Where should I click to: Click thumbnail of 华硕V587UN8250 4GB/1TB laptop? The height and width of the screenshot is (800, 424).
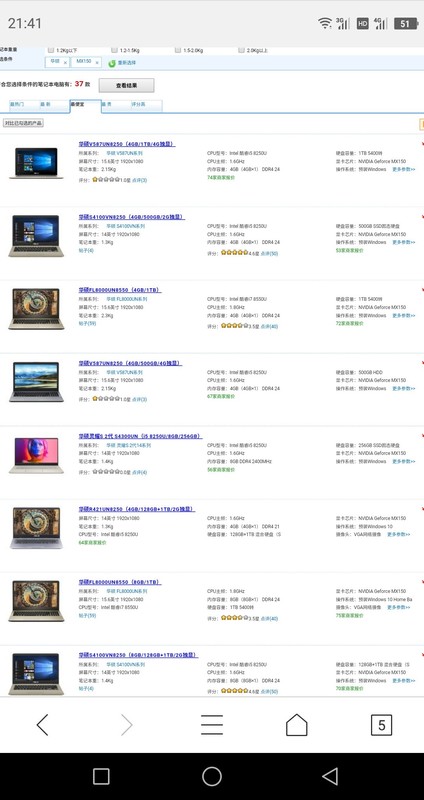(x=36, y=163)
